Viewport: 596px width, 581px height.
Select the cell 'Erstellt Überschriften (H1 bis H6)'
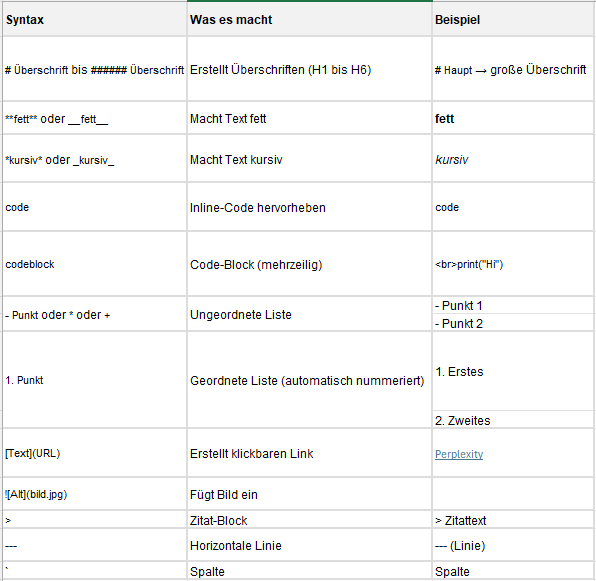pyautogui.click(x=309, y=69)
